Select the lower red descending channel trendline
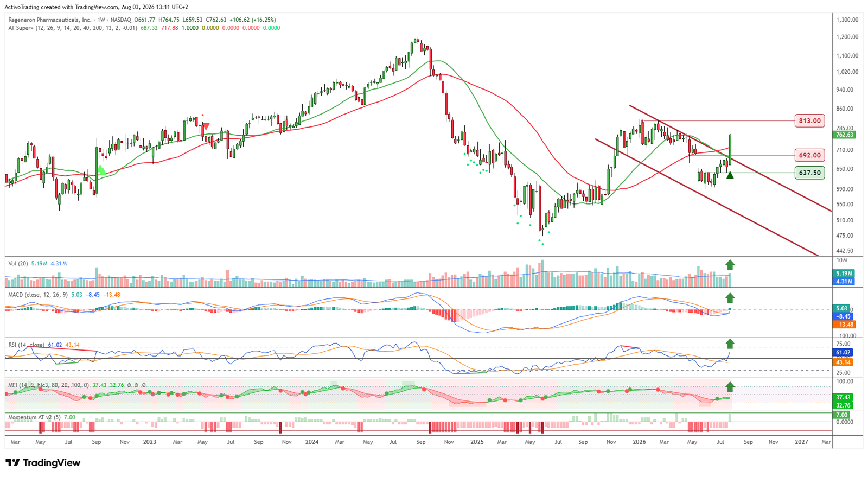The image size is (868, 477). click(707, 197)
